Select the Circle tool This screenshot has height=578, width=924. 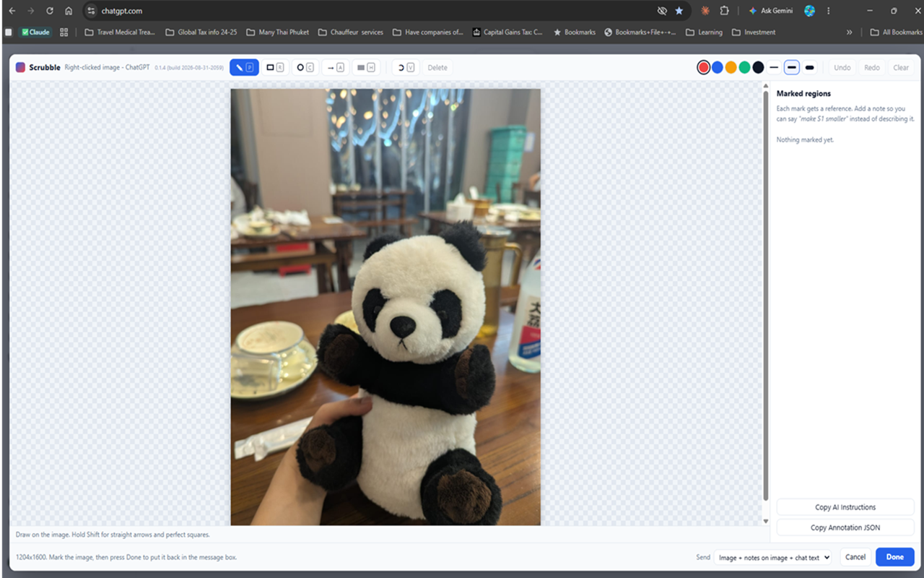point(305,67)
